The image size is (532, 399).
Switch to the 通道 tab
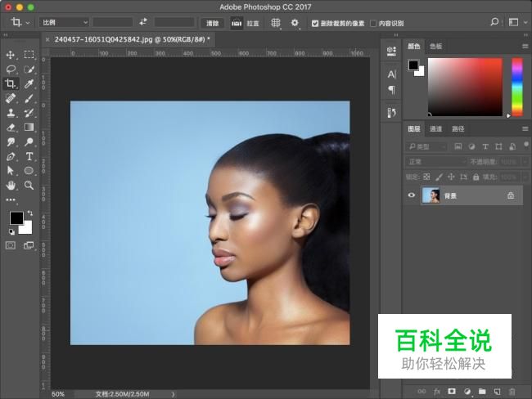pyautogui.click(x=436, y=128)
